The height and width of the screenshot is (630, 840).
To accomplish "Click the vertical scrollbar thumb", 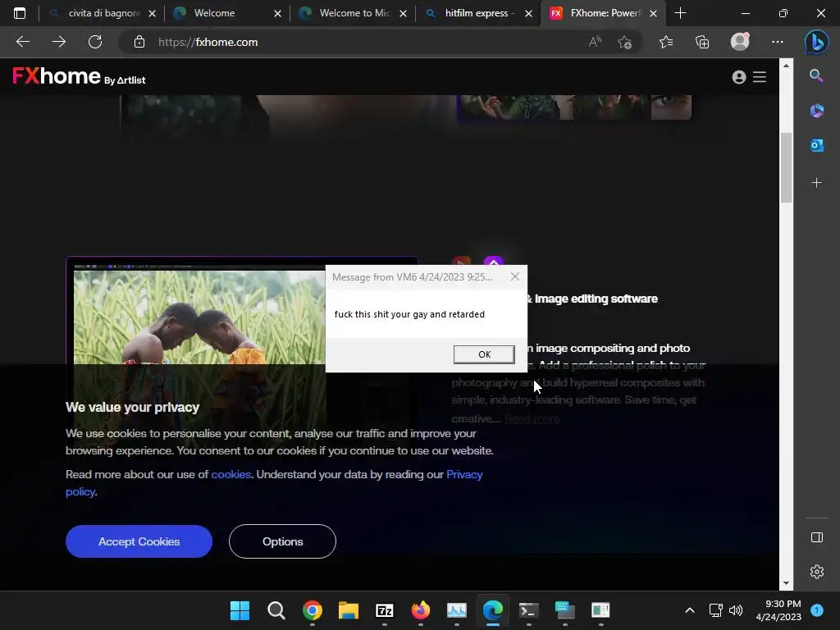I will click(786, 167).
